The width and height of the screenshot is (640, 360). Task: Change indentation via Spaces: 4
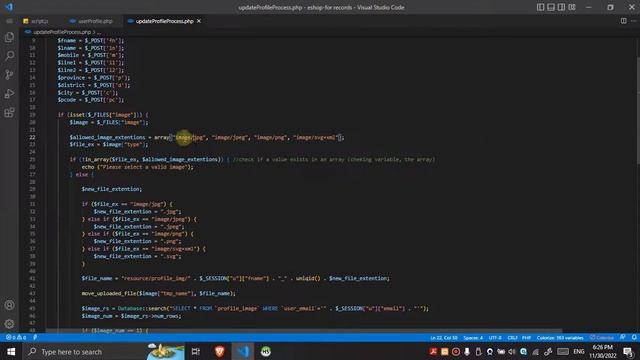coord(473,338)
